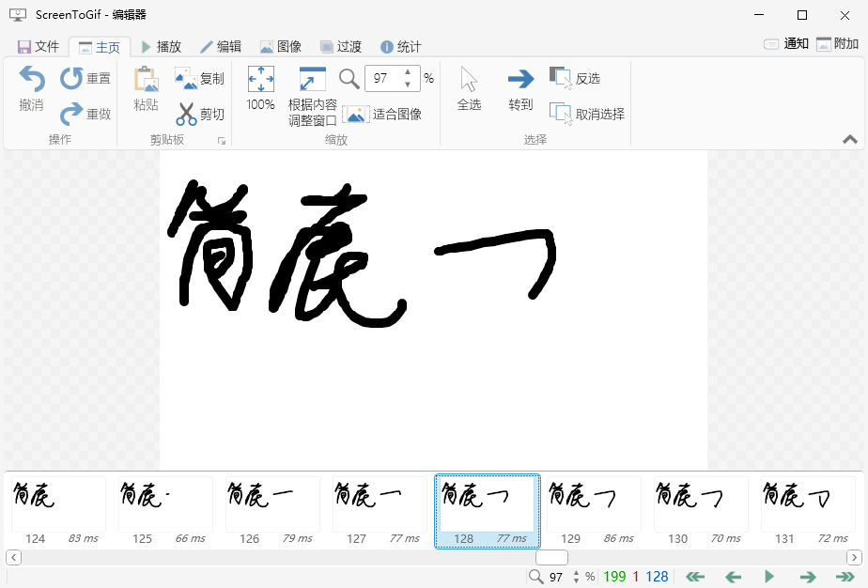868x588 pixels.
Task: Open the 剪贴板 group dialog launcher
Action: pyautogui.click(x=223, y=140)
